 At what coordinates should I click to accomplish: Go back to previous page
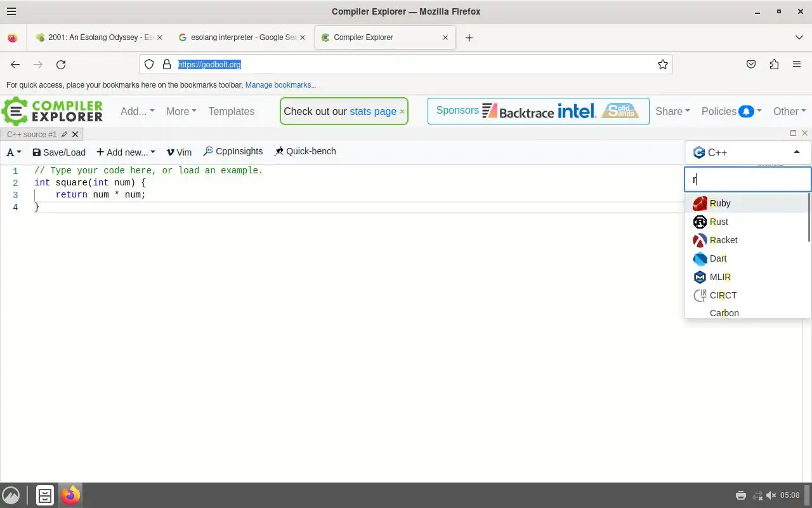(x=15, y=64)
